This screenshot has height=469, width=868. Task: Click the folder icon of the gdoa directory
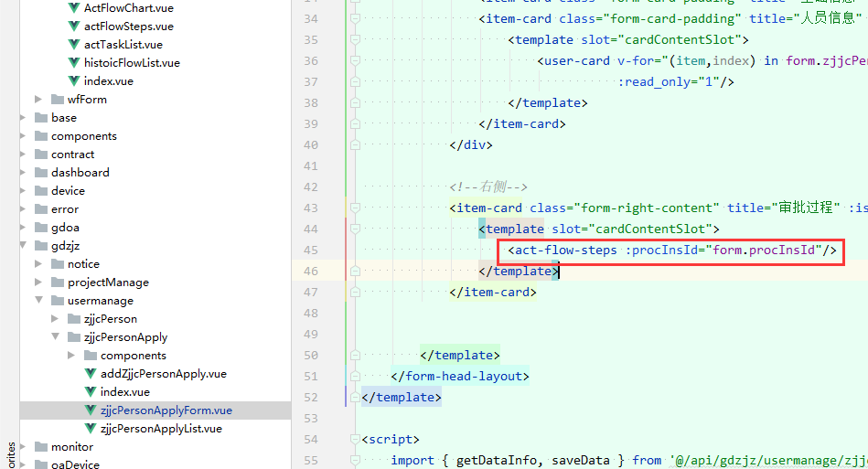[x=40, y=228]
